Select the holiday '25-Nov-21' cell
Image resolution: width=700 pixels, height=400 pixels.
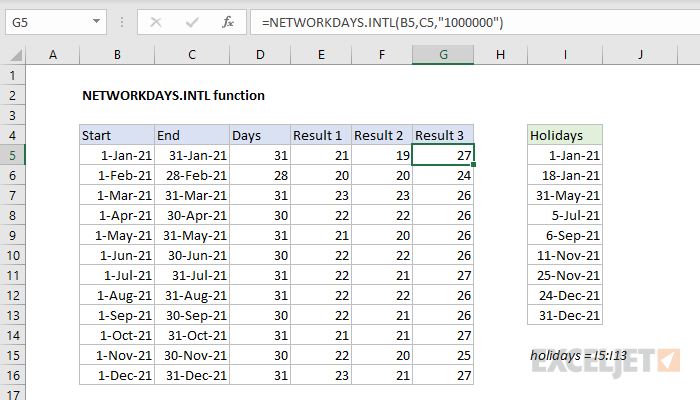click(565, 275)
